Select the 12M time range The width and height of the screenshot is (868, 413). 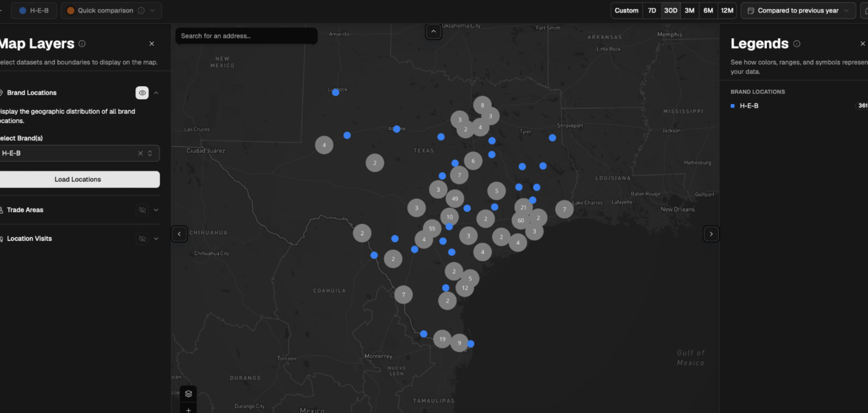[727, 10]
